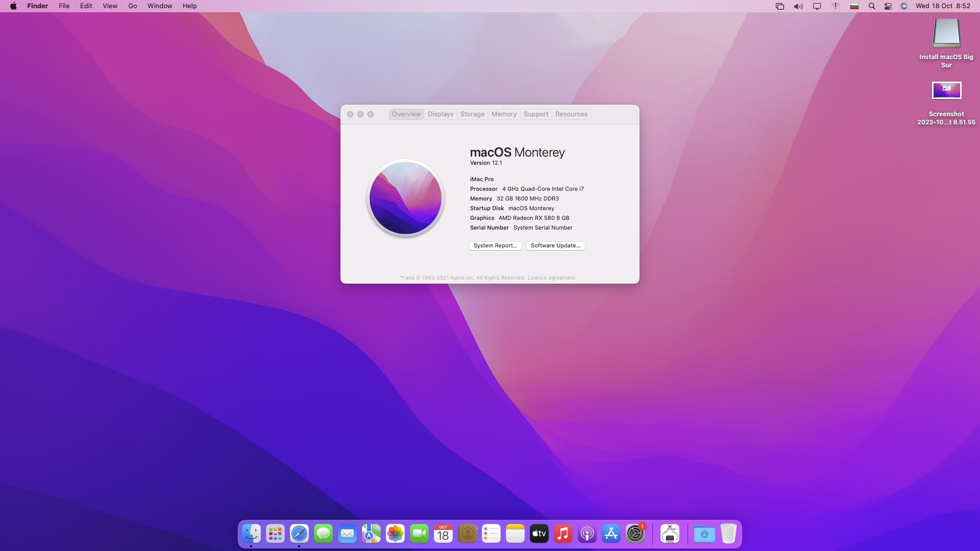This screenshot has width=980, height=551.
Task: Open the Window menu
Action: coord(160,6)
